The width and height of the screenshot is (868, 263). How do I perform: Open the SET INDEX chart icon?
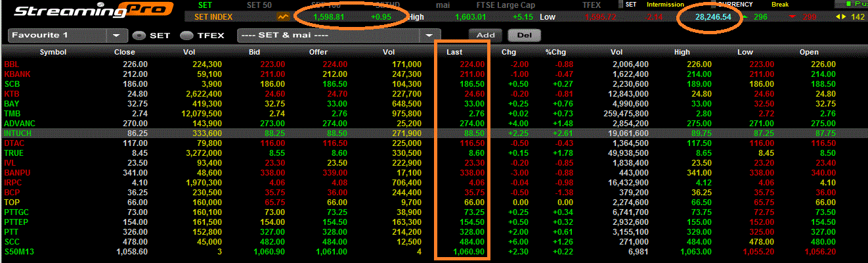pos(284,16)
